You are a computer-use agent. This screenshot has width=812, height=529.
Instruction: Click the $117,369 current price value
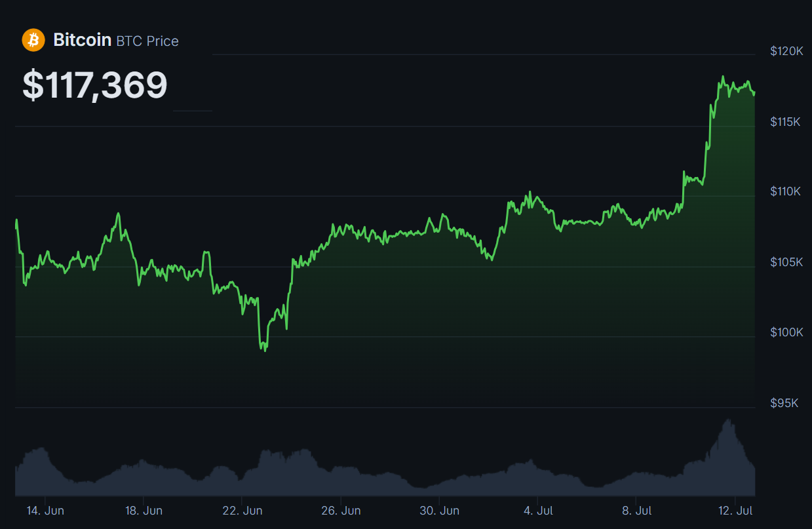[95, 85]
